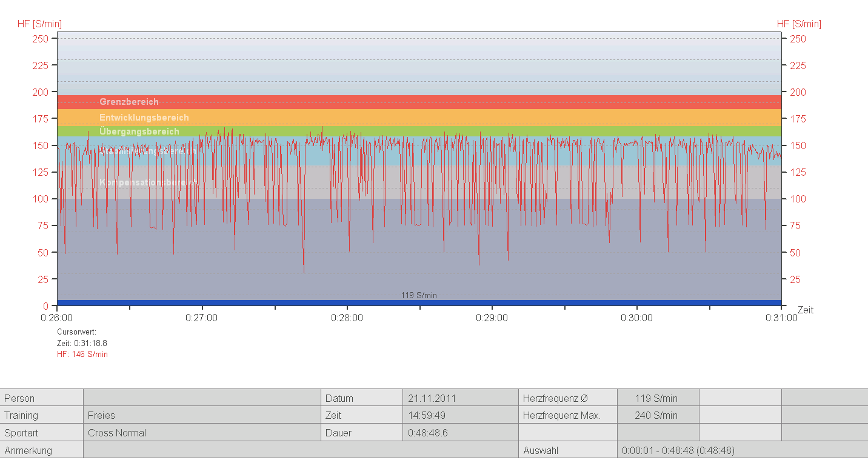Click the Herzfrequenz Max. value 240 S/min
This screenshot has height=460, width=868.
[x=656, y=416]
